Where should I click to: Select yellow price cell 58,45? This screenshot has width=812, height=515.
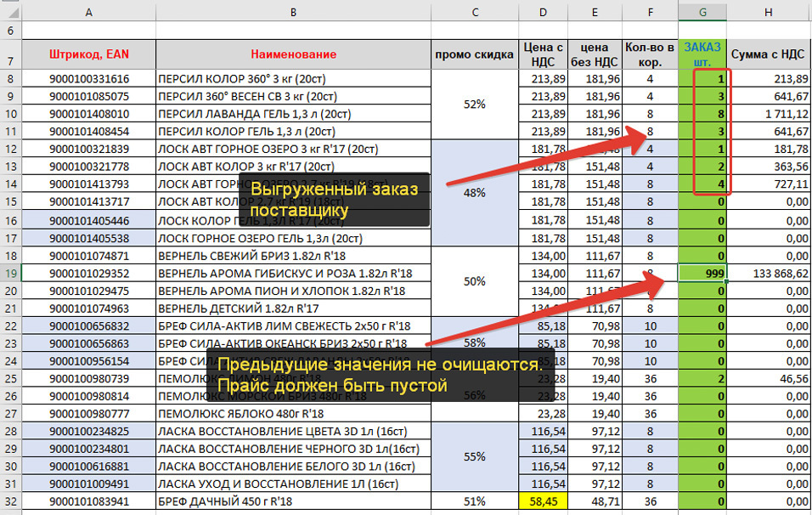(543, 501)
